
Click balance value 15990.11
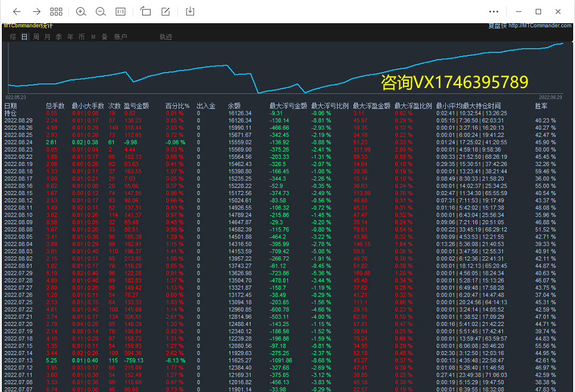click(x=240, y=128)
